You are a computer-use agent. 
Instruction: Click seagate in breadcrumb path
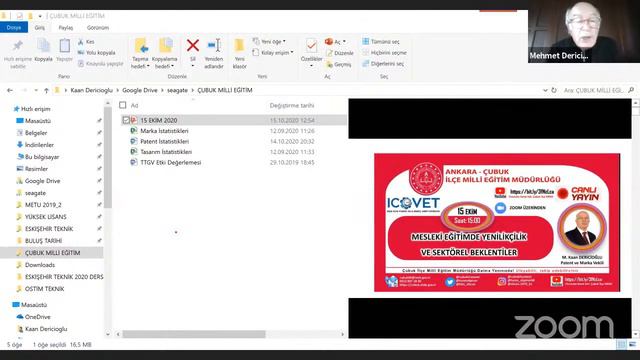(177, 90)
